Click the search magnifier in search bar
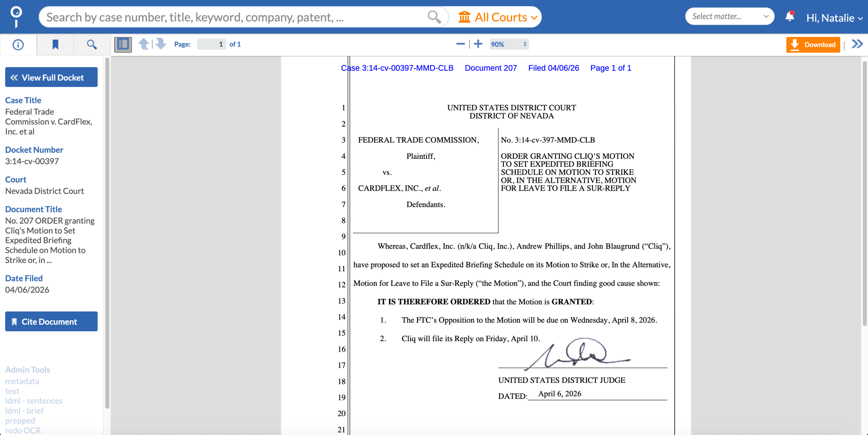 [x=434, y=17]
